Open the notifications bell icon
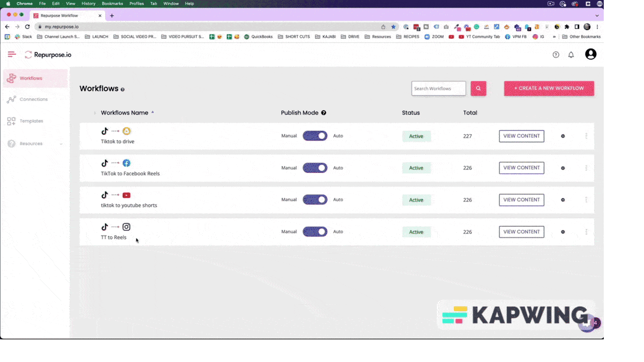The image size is (644, 362). pyautogui.click(x=571, y=55)
